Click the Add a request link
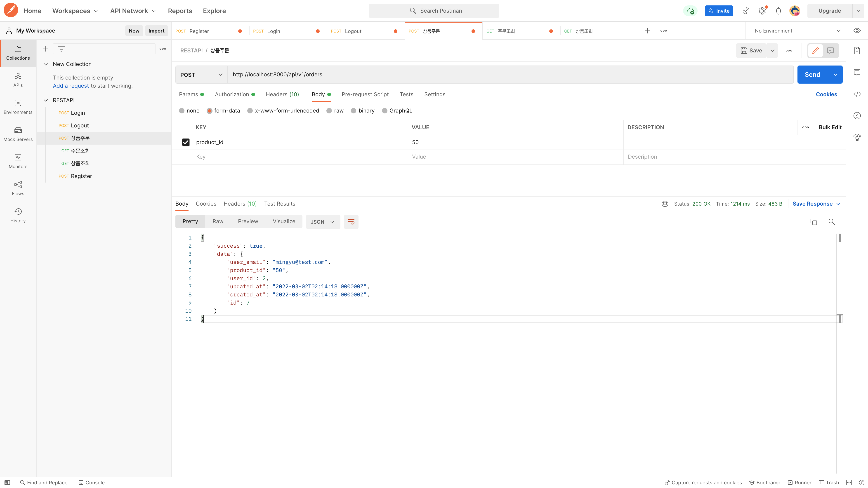This screenshot has height=488, width=868. click(x=71, y=86)
